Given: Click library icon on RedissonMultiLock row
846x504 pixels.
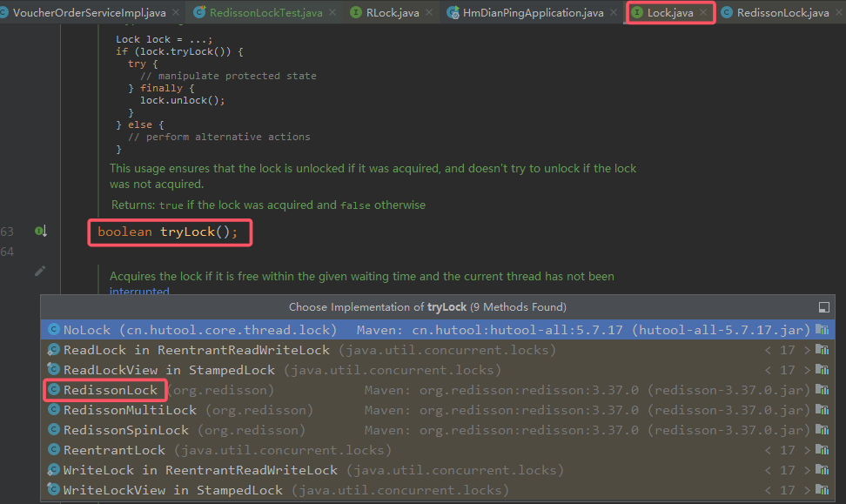Looking at the screenshot, I should click(822, 410).
